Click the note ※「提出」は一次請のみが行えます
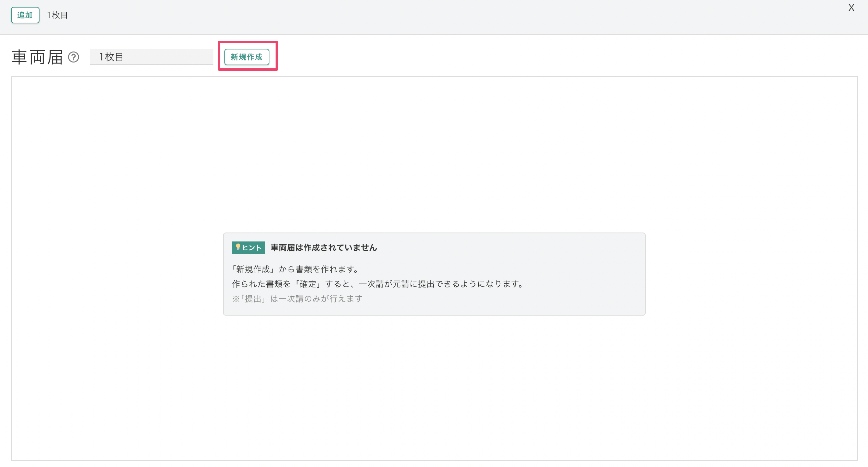This screenshot has height=467, width=868. point(298,299)
